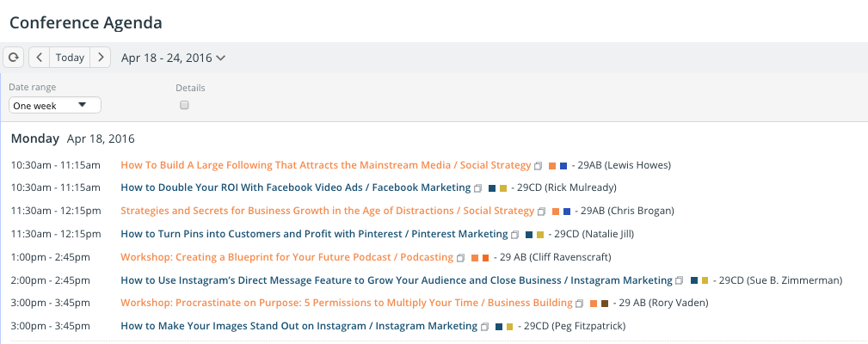Click yellow swatch on Sue B. Zimmerman session
The image size is (868, 344).
point(705,280)
